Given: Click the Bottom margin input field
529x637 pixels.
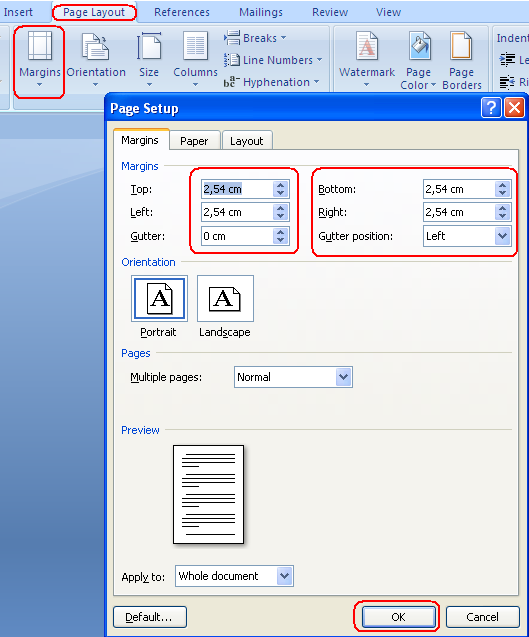Looking at the screenshot, I should pyautogui.click(x=459, y=189).
